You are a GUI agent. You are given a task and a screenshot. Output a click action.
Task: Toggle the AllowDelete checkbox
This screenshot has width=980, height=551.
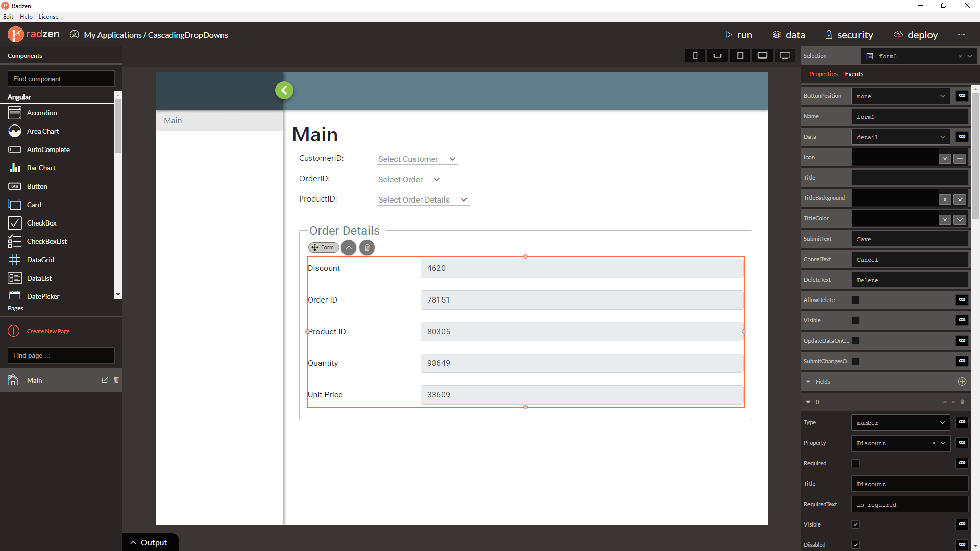tap(855, 300)
